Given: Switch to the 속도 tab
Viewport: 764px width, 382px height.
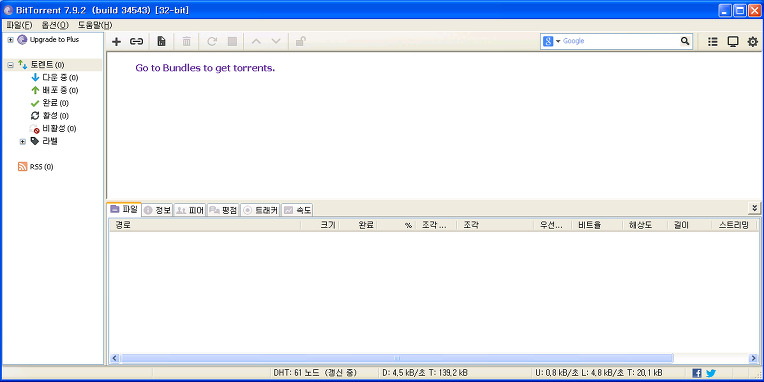Looking at the screenshot, I should coord(297,210).
